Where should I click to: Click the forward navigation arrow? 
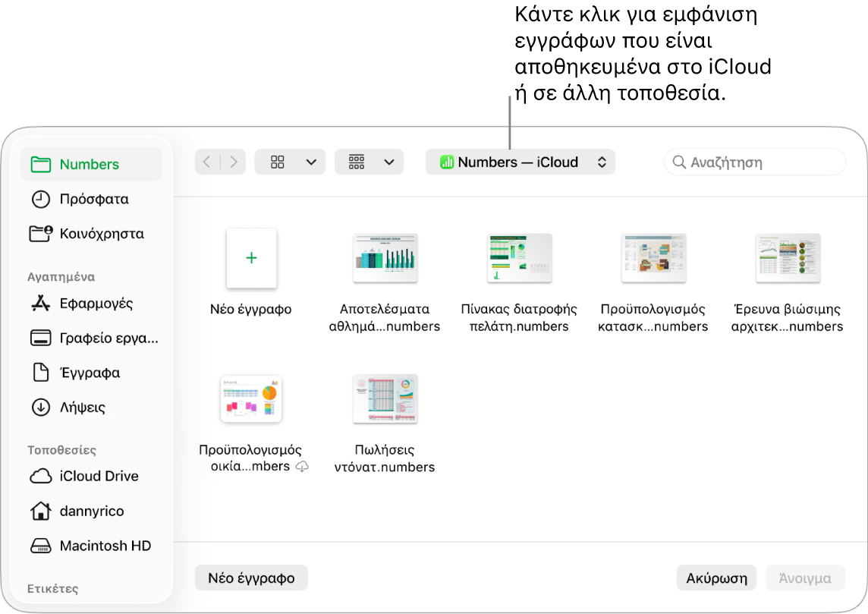point(233,162)
